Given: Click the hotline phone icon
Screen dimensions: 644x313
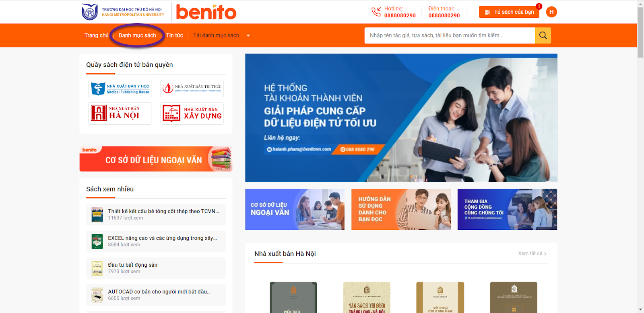Looking at the screenshot, I should 376,12.
